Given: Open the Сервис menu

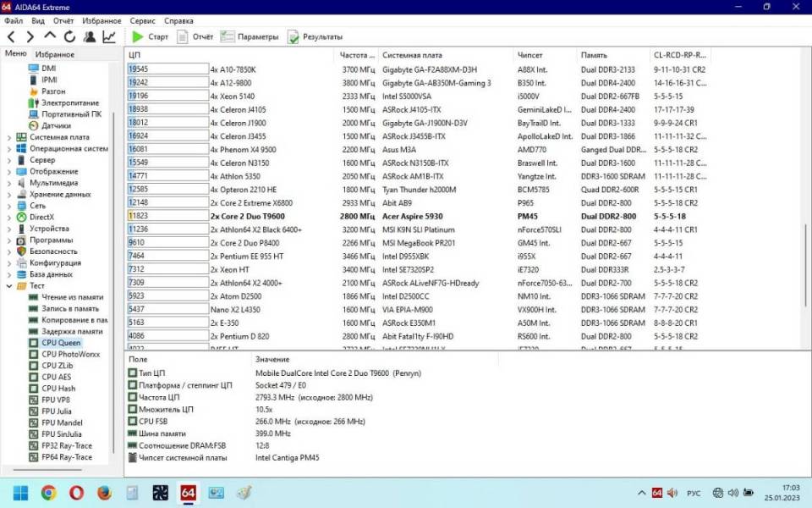Looking at the screenshot, I should [142, 20].
